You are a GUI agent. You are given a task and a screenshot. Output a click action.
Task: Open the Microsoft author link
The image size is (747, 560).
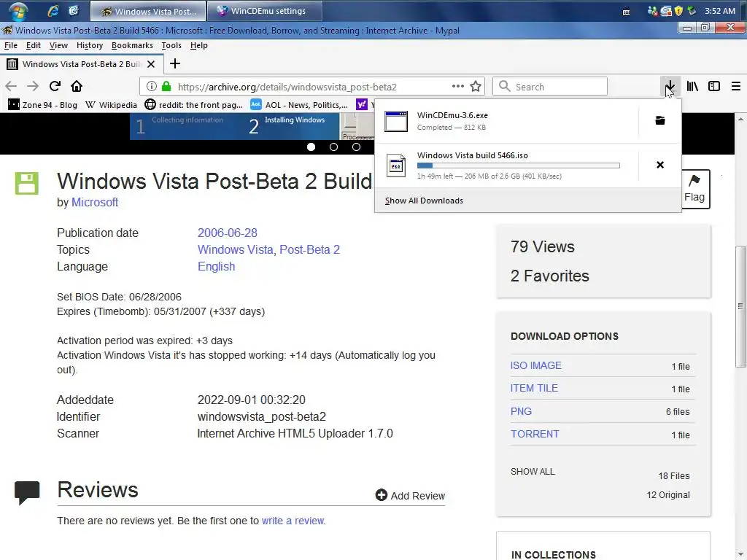pos(95,203)
